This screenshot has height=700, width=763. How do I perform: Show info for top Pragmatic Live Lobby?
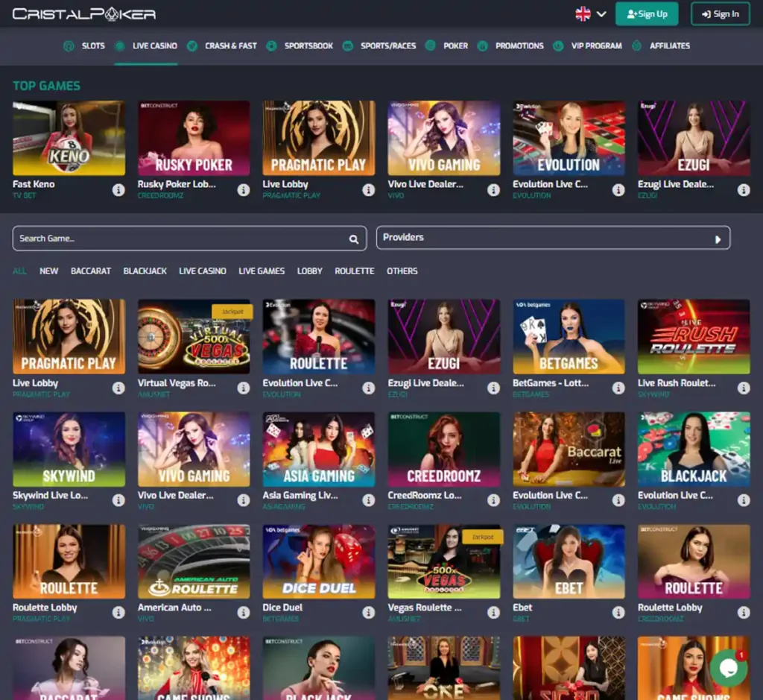click(x=368, y=190)
